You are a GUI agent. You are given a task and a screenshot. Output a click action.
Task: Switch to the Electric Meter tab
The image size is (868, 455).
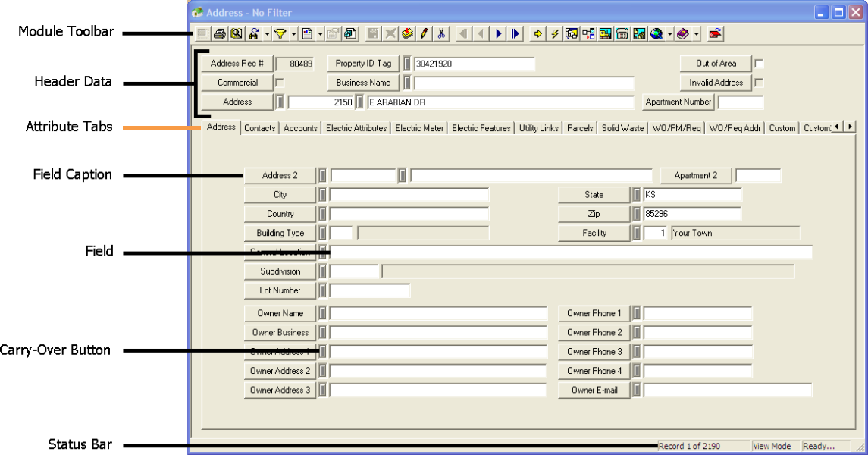[419, 128]
